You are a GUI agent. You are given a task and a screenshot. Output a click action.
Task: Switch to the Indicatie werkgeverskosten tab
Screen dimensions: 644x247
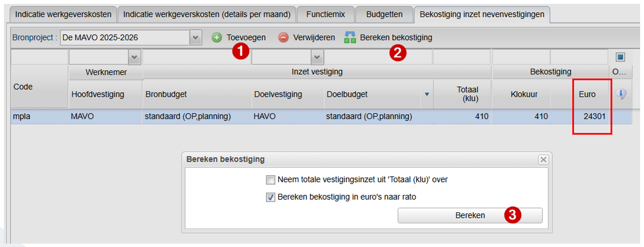[63, 14]
